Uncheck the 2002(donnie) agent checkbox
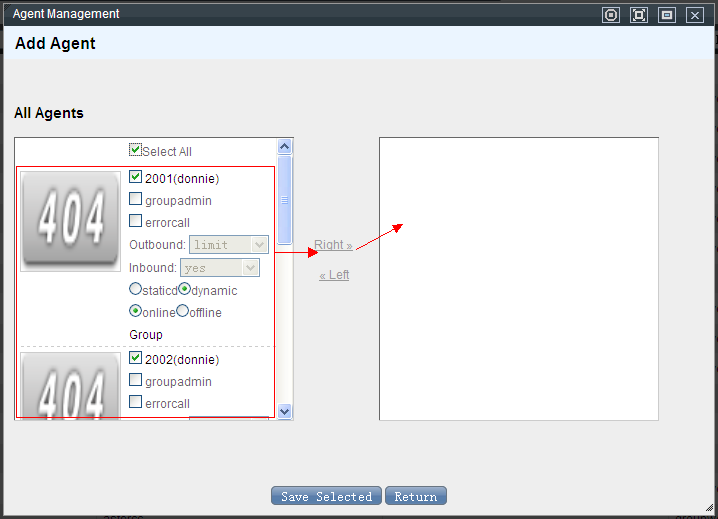This screenshot has height=519, width=718. pos(136,358)
